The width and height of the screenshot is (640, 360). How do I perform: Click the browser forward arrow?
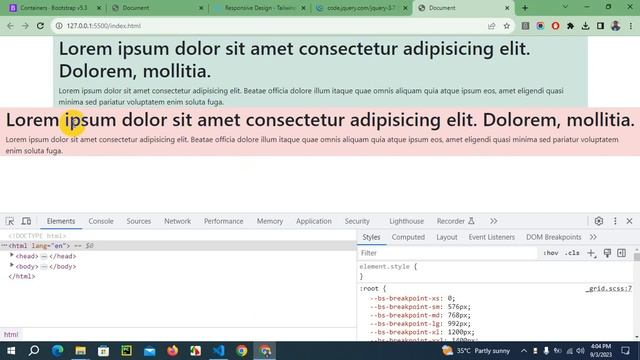coord(25,26)
